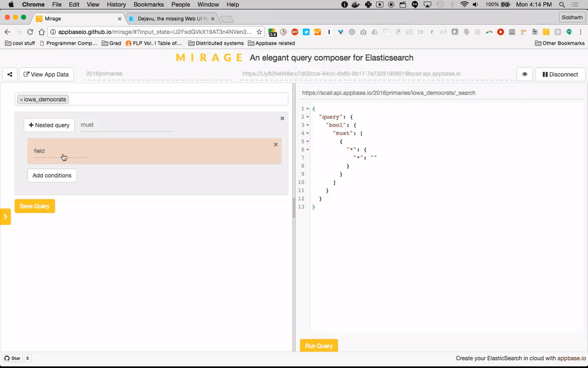Open the Bookmarks menu
Image resolution: width=588 pixels, height=368 pixels.
[148, 4]
